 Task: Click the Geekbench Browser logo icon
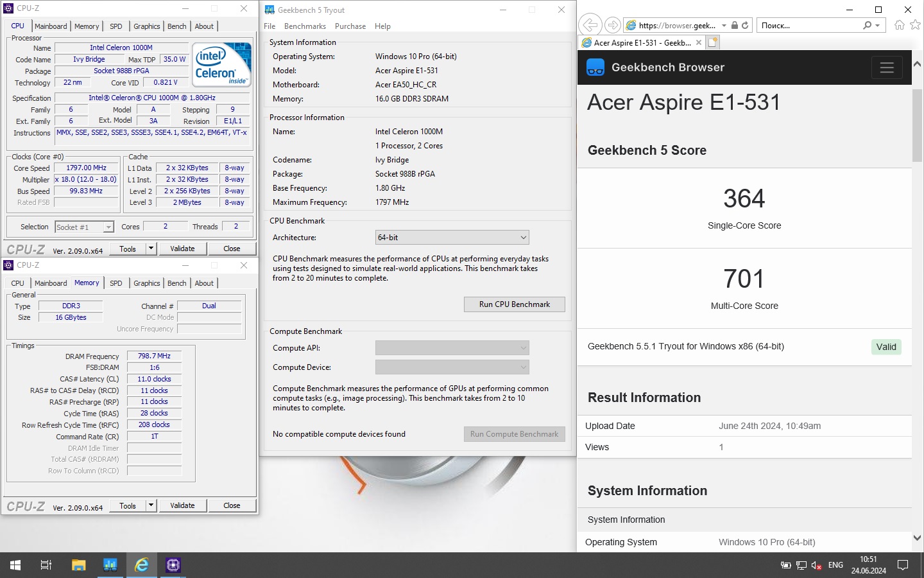pyautogui.click(x=595, y=67)
